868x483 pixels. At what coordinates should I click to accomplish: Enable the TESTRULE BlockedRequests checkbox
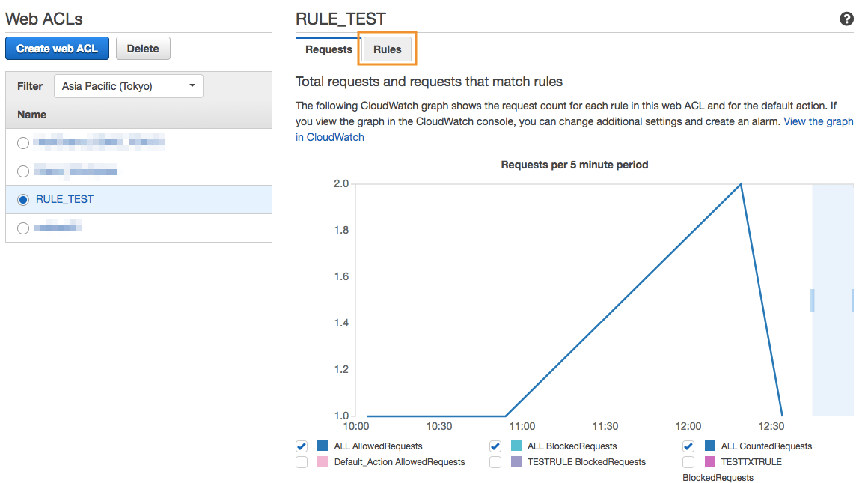click(495, 462)
